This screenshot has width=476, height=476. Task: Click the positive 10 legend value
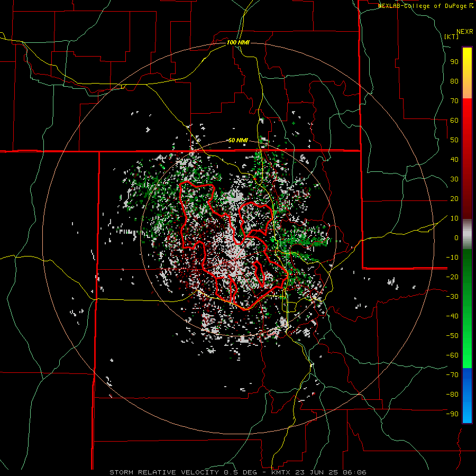click(454, 218)
